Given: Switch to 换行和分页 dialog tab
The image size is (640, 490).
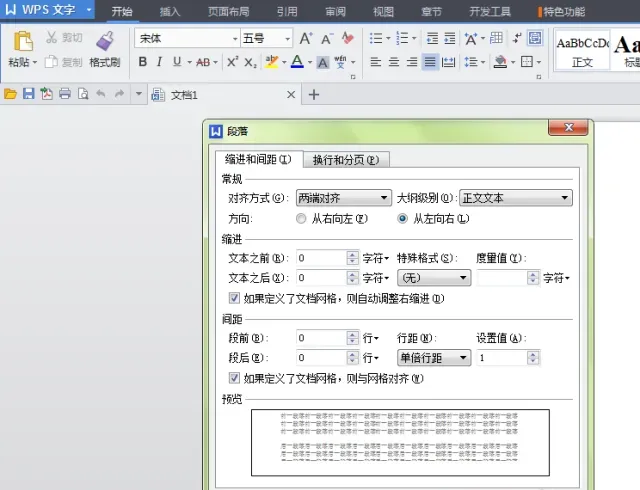Looking at the screenshot, I should click(346, 160).
